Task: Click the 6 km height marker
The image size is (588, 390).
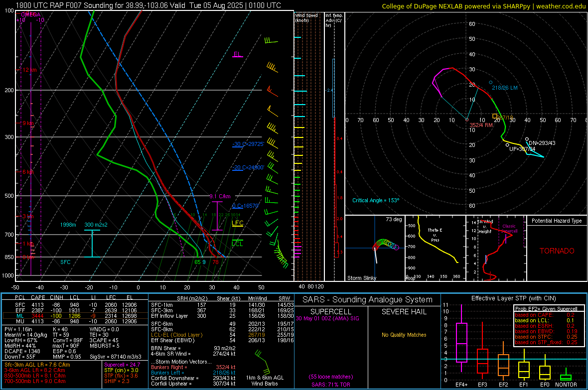Action: [x=28, y=172]
